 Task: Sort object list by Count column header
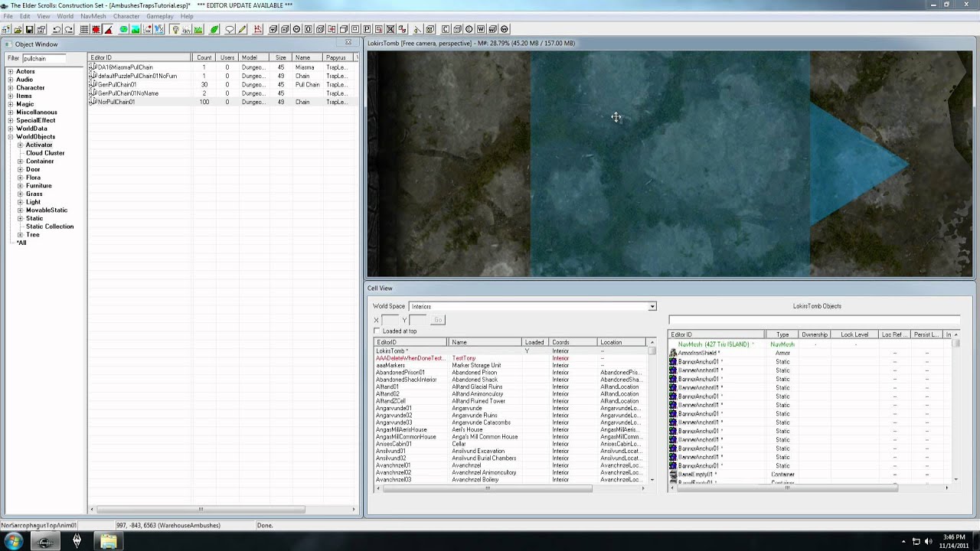[204, 57]
